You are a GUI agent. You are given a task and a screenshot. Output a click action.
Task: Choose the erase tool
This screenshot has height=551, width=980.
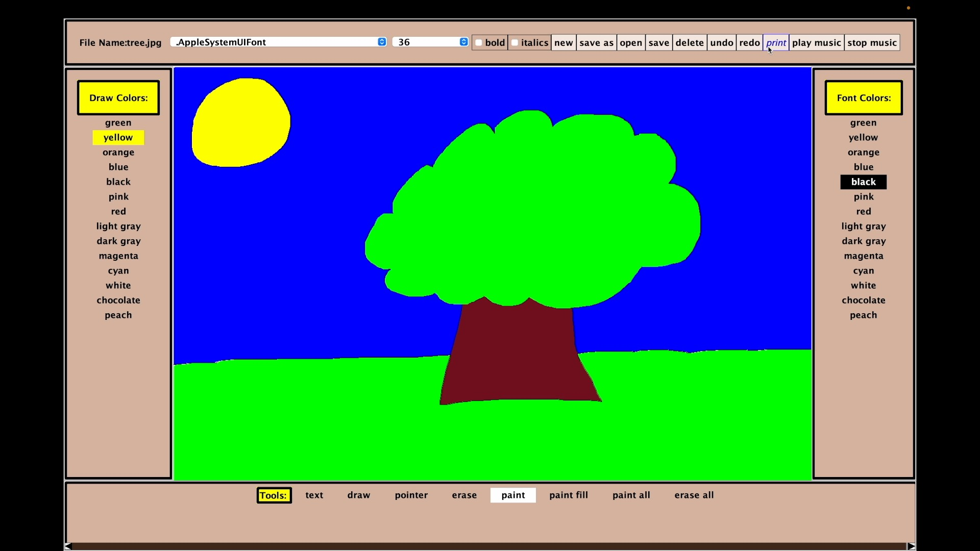pos(464,495)
